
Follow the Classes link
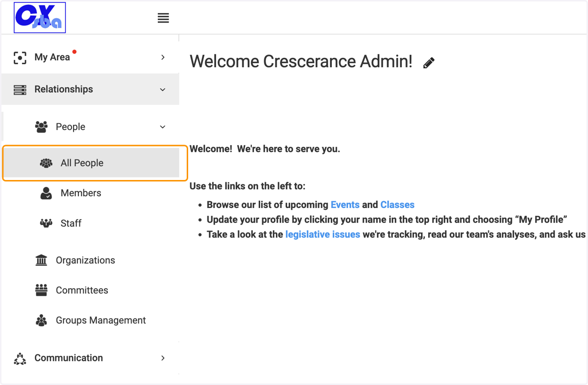pos(397,205)
